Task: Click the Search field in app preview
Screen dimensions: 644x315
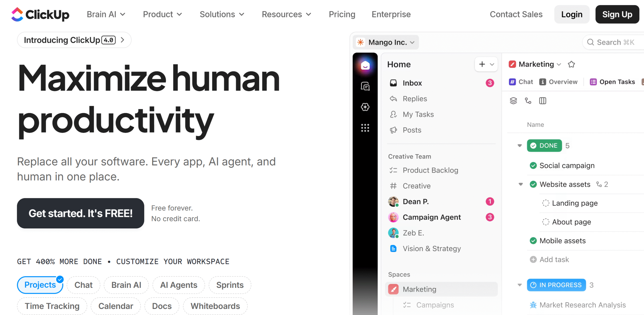Action: (x=613, y=42)
